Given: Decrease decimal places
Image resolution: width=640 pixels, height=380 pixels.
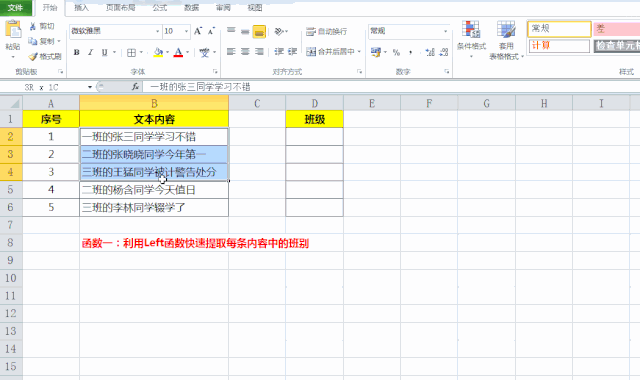Looking at the screenshot, I should [444, 52].
